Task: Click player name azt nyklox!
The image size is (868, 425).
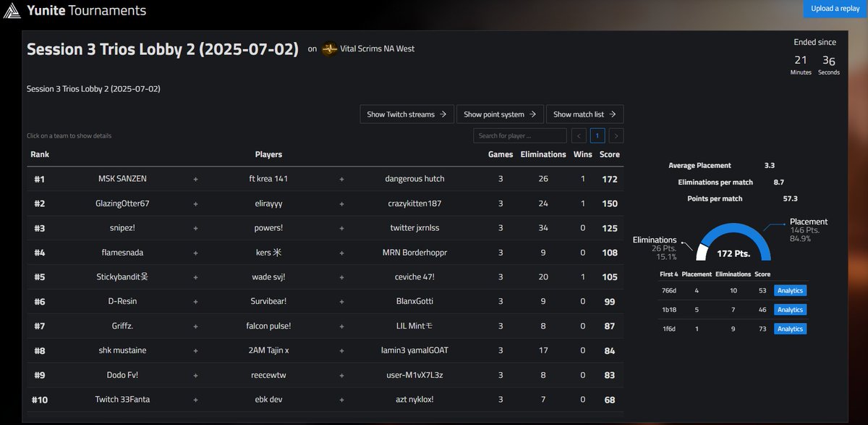Action: pos(414,400)
